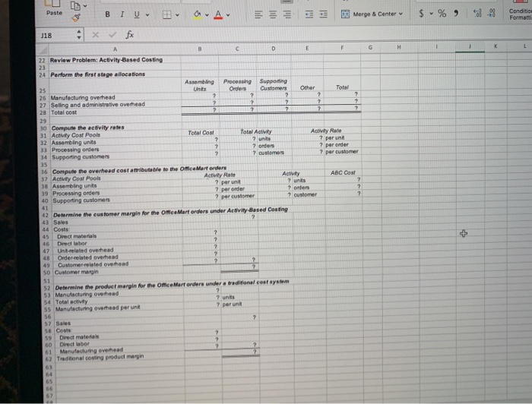Apply currency dollar format

point(421,13)
